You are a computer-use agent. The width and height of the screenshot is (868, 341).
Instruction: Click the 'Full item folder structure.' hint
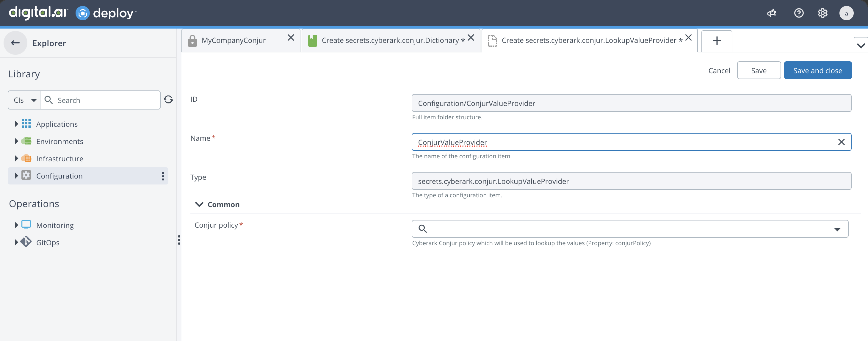coord(447,117)
